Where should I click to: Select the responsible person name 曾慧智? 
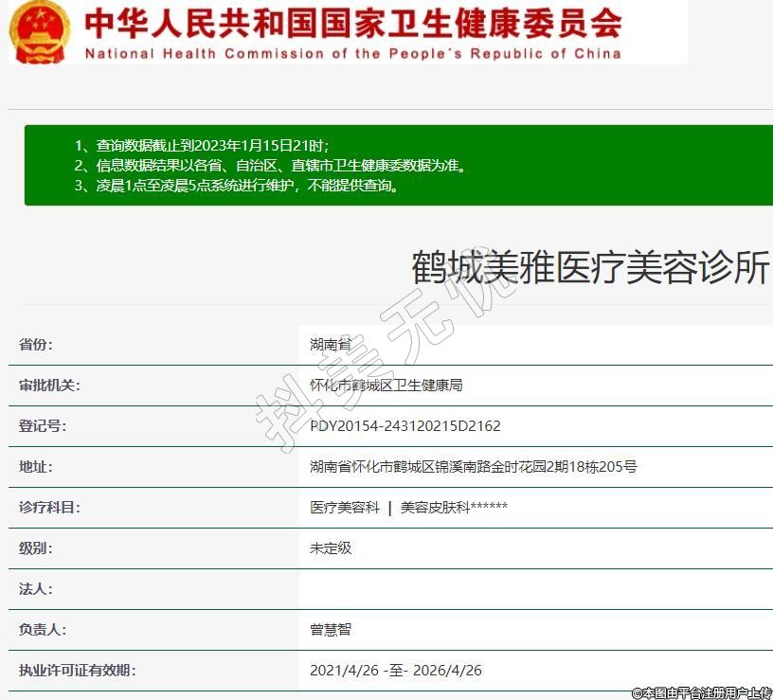coord(331,630)
